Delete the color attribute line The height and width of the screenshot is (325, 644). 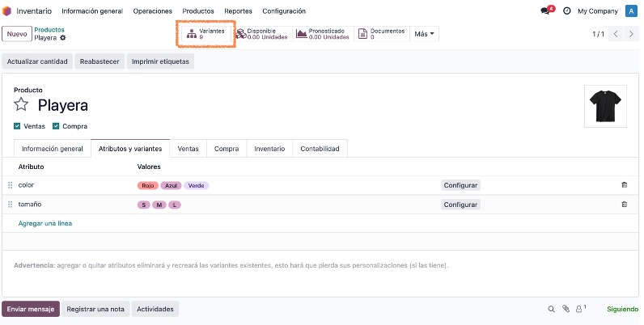tap(625, 185)
